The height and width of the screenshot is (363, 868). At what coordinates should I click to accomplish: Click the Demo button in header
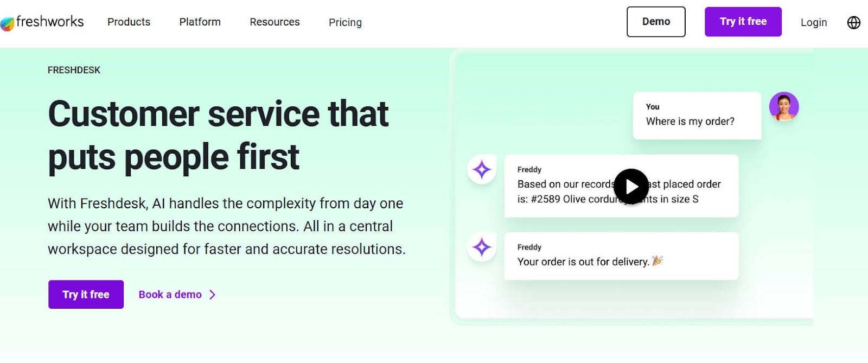click(656, 22)
